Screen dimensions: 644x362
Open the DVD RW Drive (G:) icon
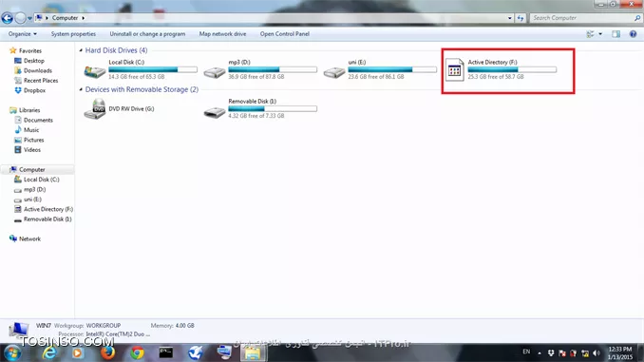pos(95,109)
